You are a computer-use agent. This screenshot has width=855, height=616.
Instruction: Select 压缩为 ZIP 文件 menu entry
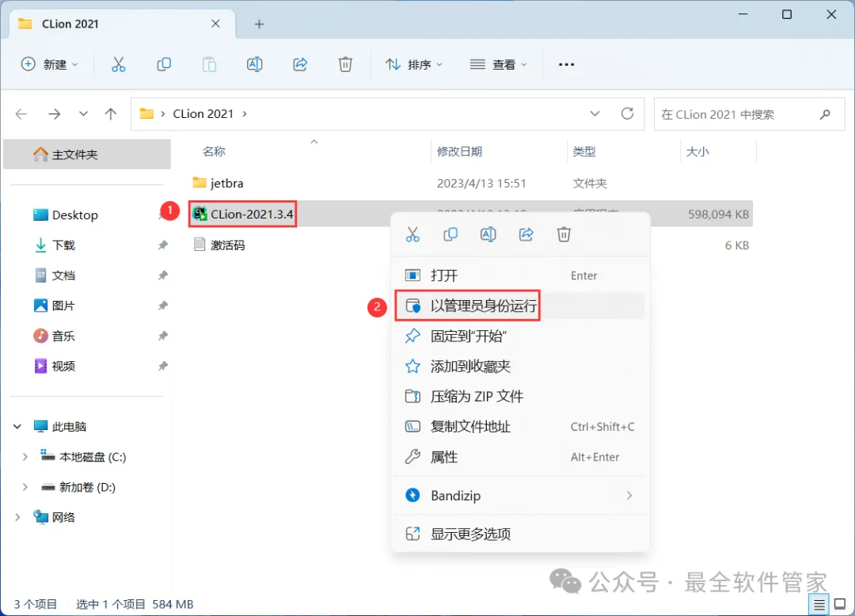pyautogui.click(x=519, y=397)
